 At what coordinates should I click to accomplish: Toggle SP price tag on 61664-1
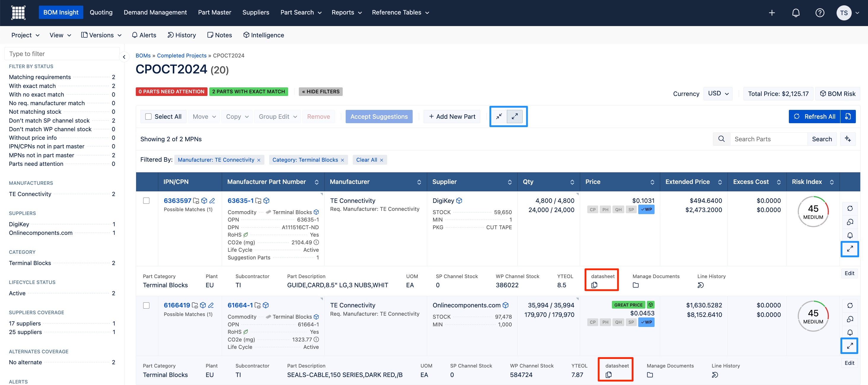click(631, 322)
